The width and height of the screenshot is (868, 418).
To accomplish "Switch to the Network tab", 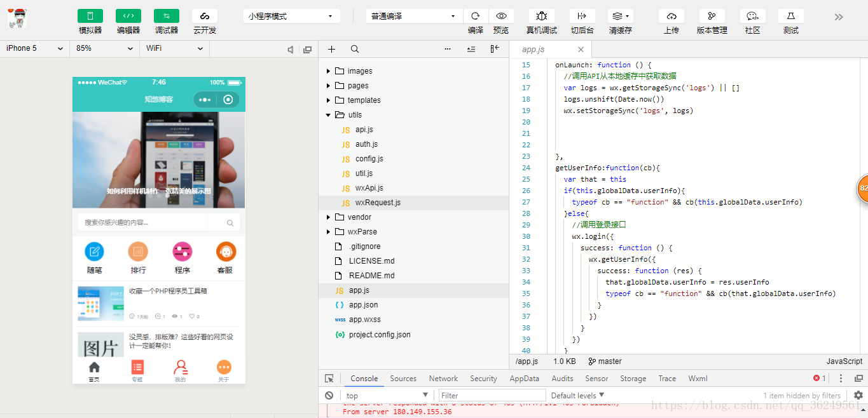I will (443, 379).
